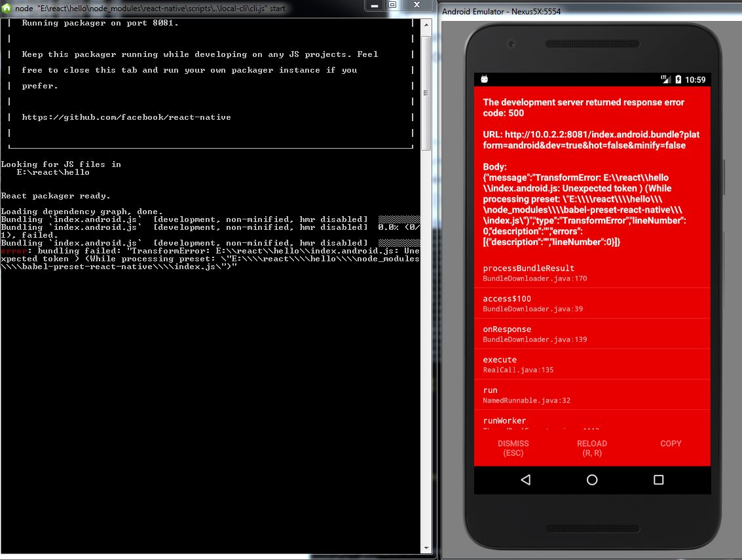
Task: Click BundleDownloader.java:39 file reference
Action: point(533,308)
